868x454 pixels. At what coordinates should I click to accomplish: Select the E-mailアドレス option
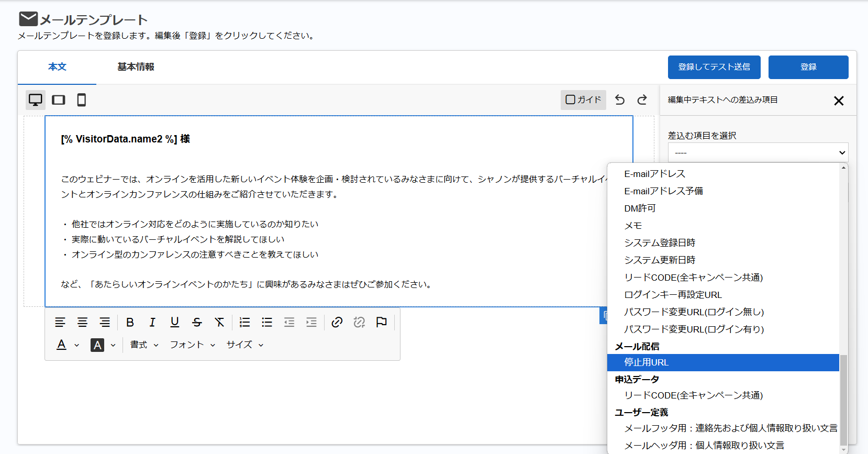tap(723, 174)
